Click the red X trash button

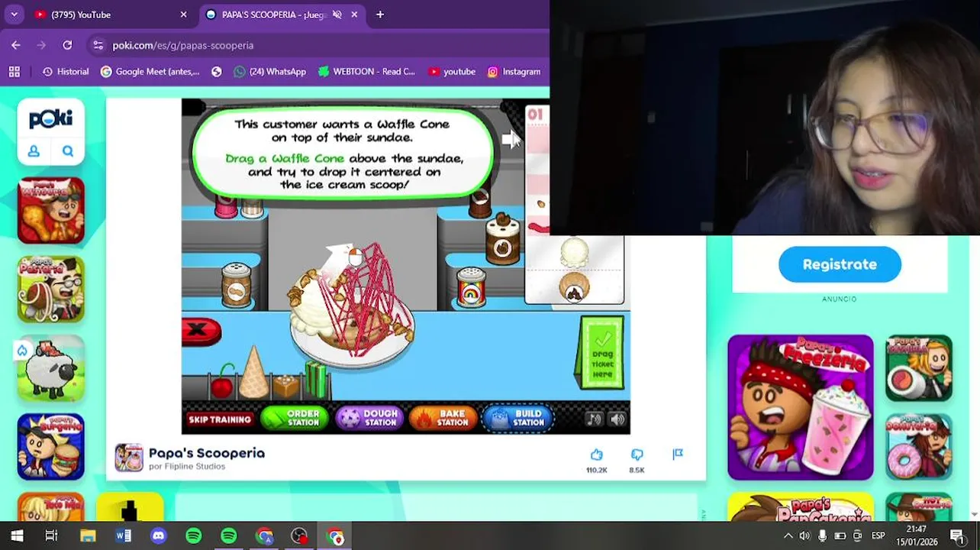click(201, 330)
